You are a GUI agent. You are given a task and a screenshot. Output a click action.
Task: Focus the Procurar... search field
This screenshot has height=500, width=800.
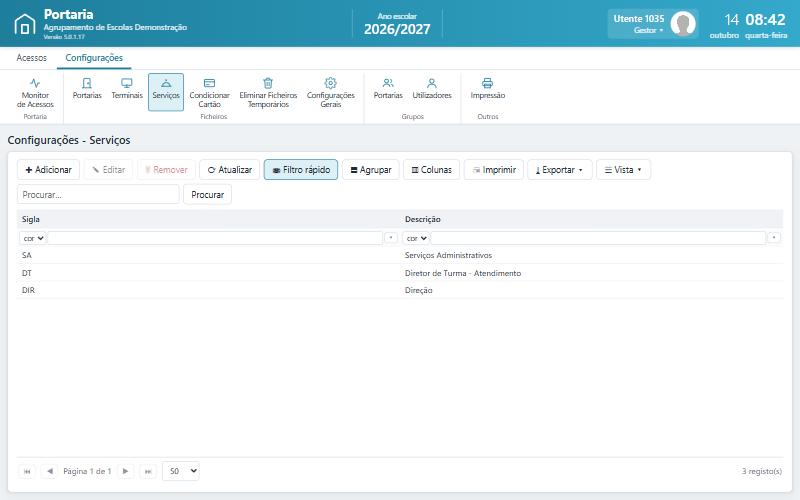(98, 194)
